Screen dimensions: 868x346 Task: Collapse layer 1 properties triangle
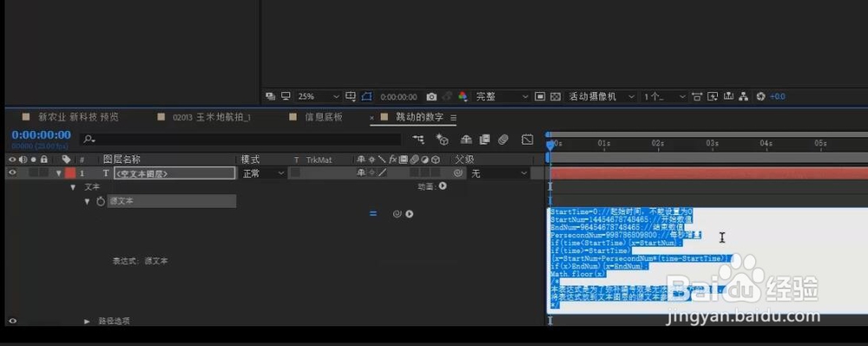[58, 173]
